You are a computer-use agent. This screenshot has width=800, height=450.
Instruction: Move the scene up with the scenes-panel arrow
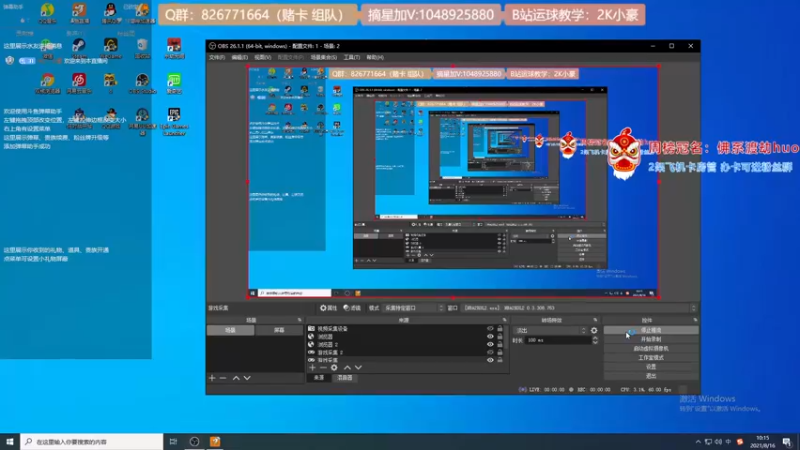coord(236,378)
